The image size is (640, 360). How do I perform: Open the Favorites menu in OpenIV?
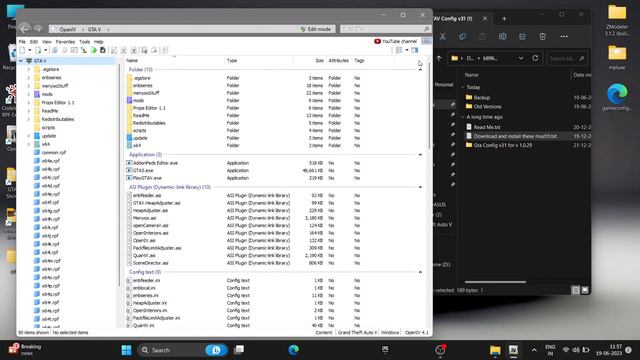coord(65,42)
